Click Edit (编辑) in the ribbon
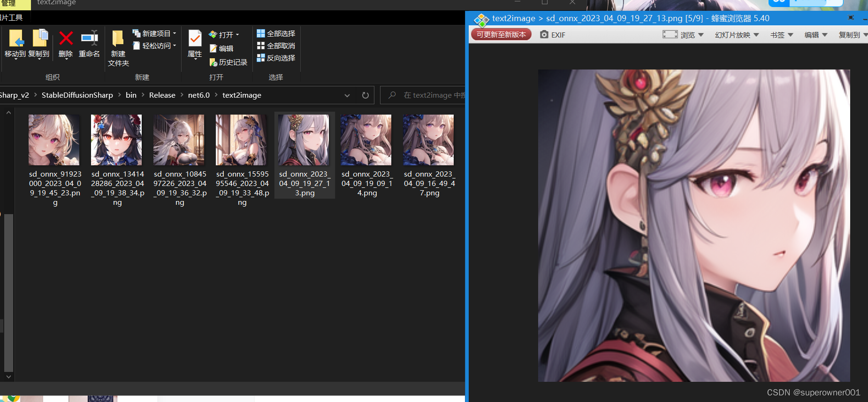The height and width of the screenshot is (402, 868). [x=221, y=48]
